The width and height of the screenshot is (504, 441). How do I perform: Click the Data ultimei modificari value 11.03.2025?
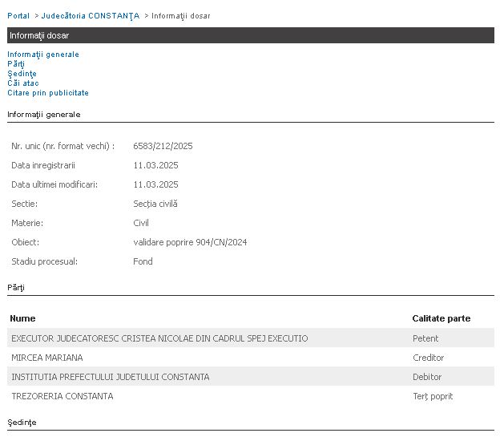click(x=156, y=184)
